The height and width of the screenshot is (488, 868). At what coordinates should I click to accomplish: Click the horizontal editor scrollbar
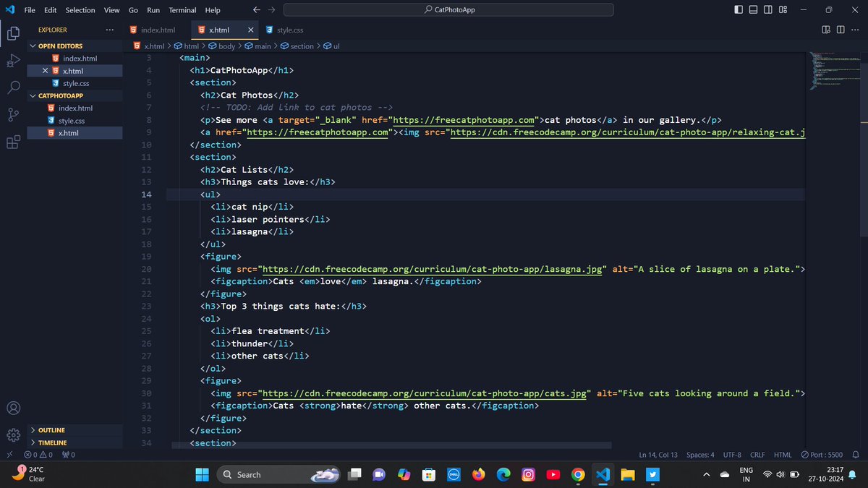point(391,445)
